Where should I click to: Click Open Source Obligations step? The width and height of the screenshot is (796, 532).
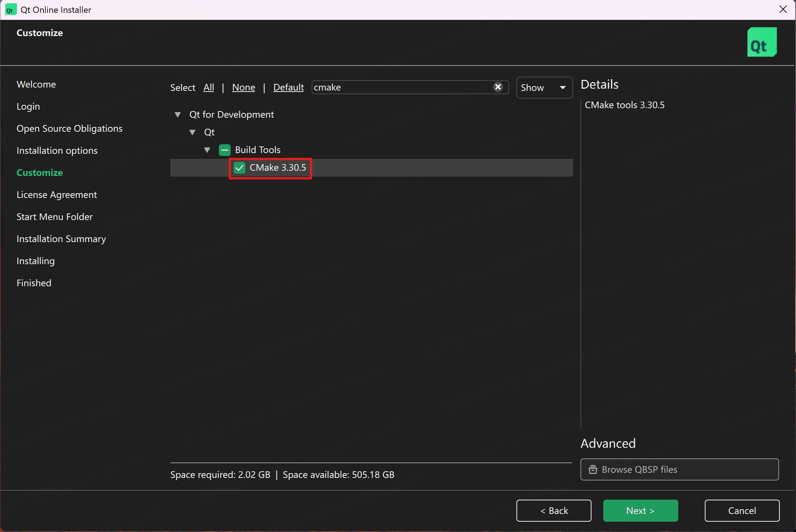pos(70,129)
